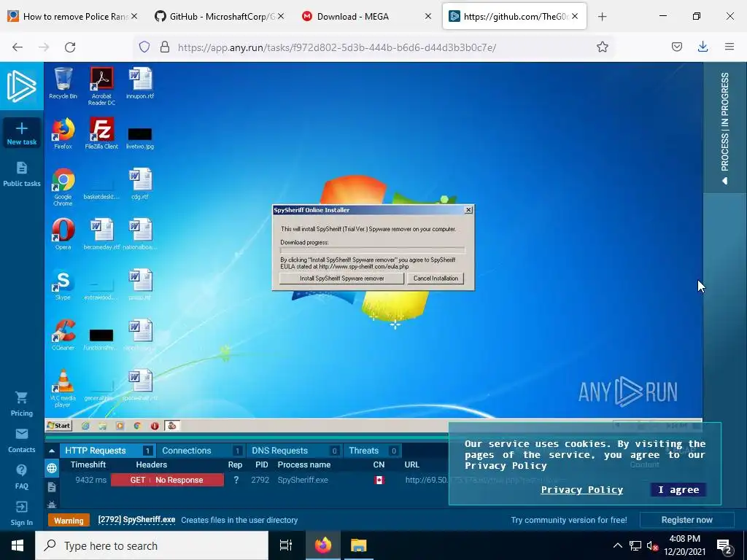Open Pricing from the sidebar

coord(21,404)
